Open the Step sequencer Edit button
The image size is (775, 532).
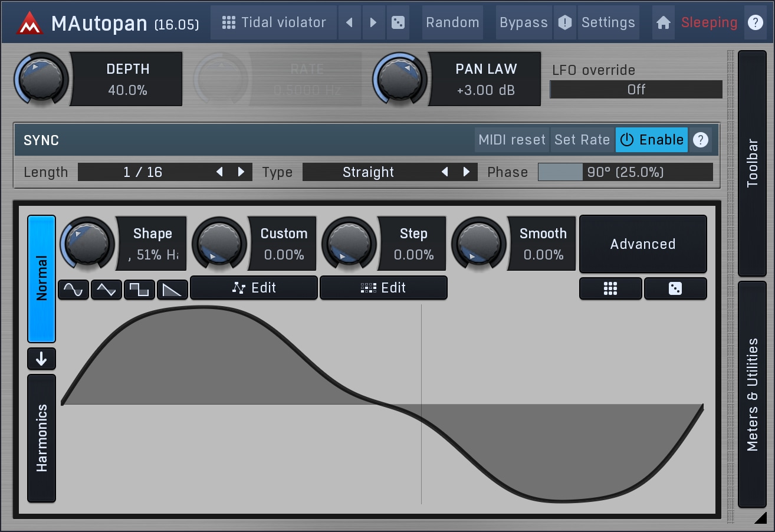(383, 288)
